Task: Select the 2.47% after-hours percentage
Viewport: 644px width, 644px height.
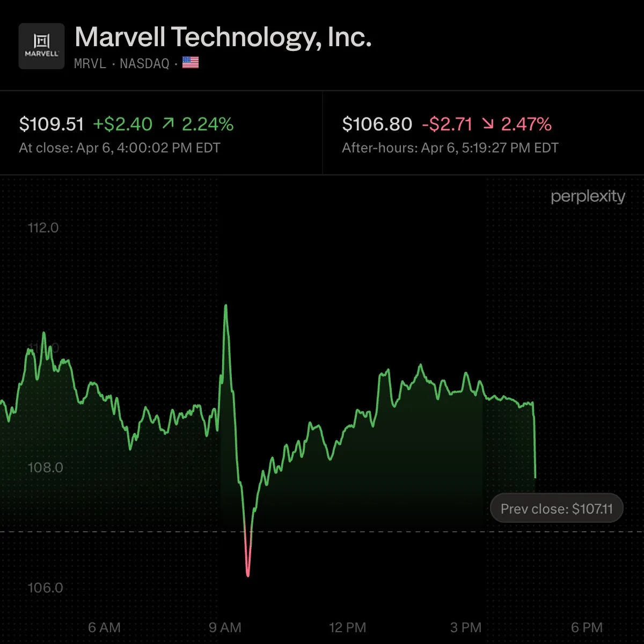Action: (x=526, y=125)
